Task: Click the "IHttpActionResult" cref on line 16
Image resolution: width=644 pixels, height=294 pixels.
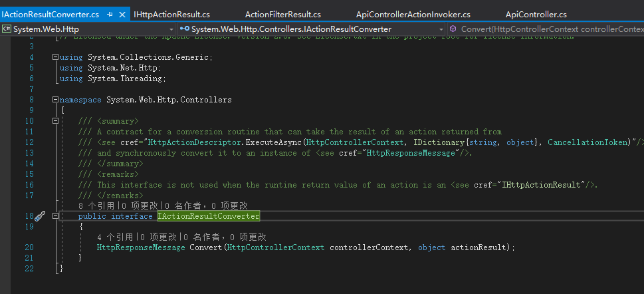Action: click(542, 185)
